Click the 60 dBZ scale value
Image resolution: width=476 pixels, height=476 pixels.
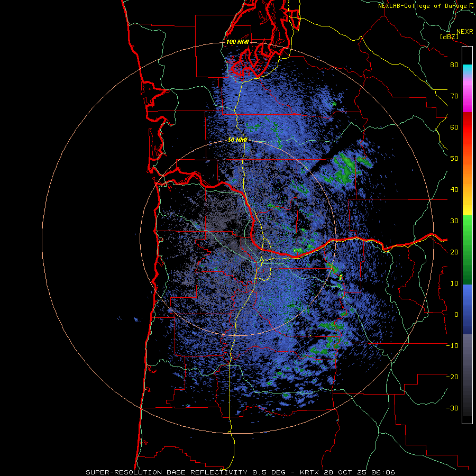pos(454,127)
